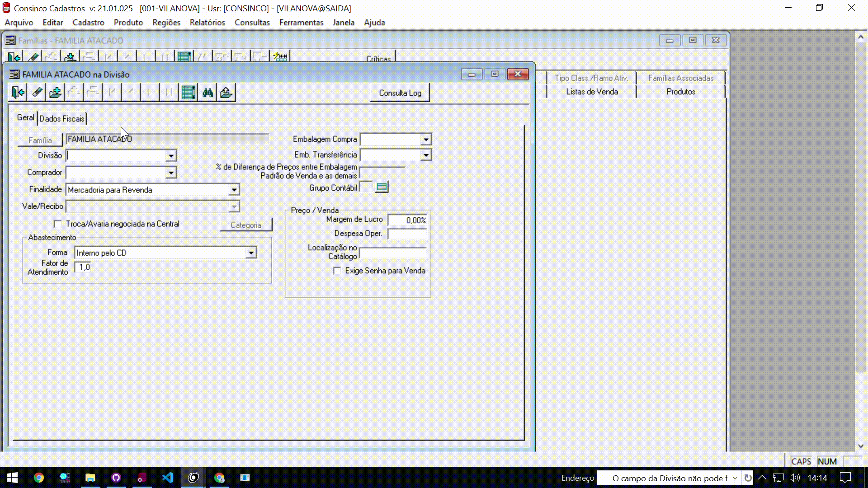868x488 pixels.
Task: Click the Margem de Lucro field
Action: [x=407, y=221]
